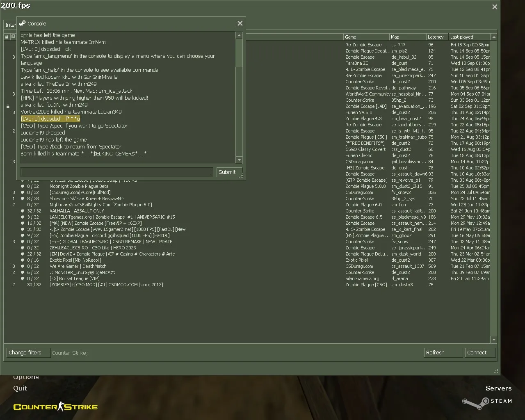525x420 pixels.
Task: Click the Steam logo in Console title bar
Action: (x=23, y=23)
